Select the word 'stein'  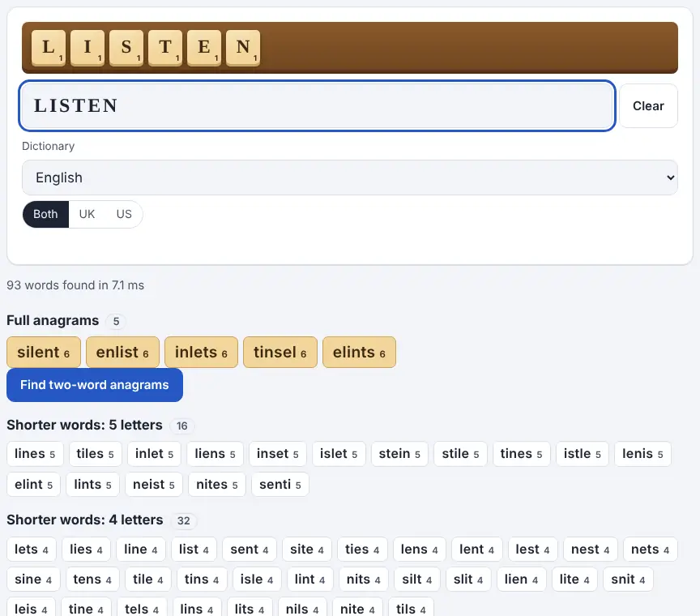tap(399, 454)
